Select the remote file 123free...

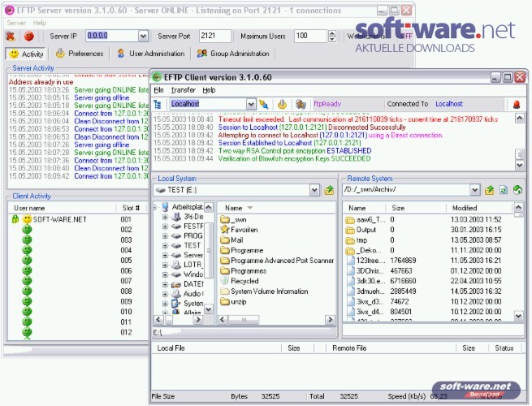366,261
